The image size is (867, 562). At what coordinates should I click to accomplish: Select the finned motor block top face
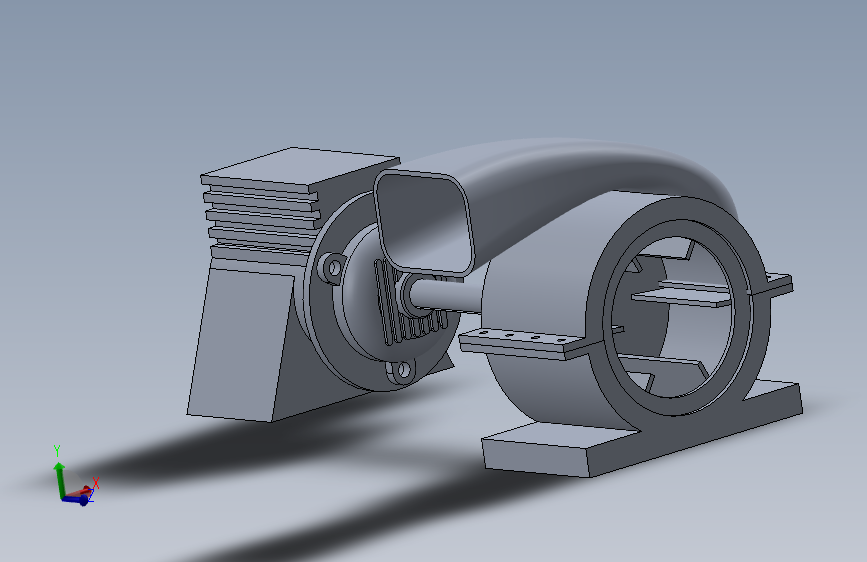(x=301, y=166)
